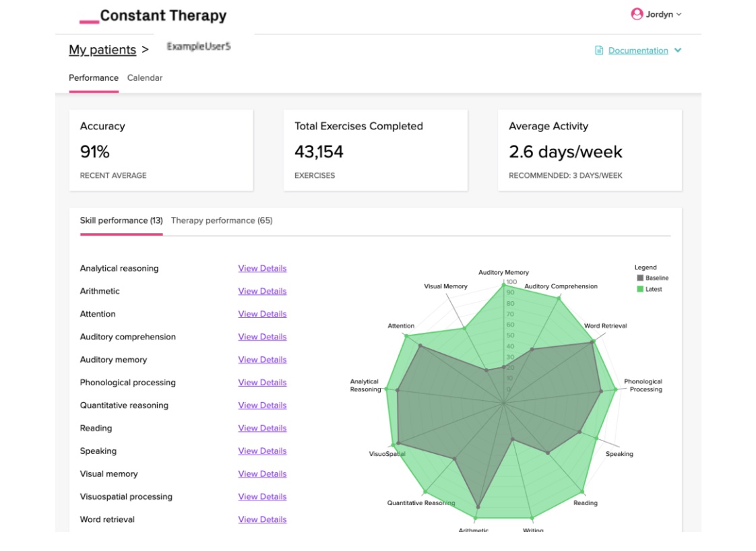
Task: Open View Details for Auditory memory
Action: coord(262,360)
